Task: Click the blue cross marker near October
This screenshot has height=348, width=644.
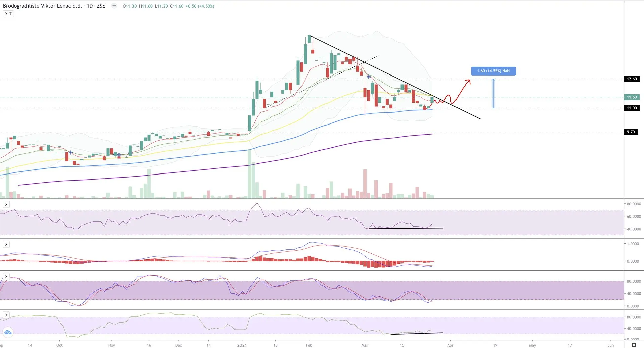Action: pos(71,152)
